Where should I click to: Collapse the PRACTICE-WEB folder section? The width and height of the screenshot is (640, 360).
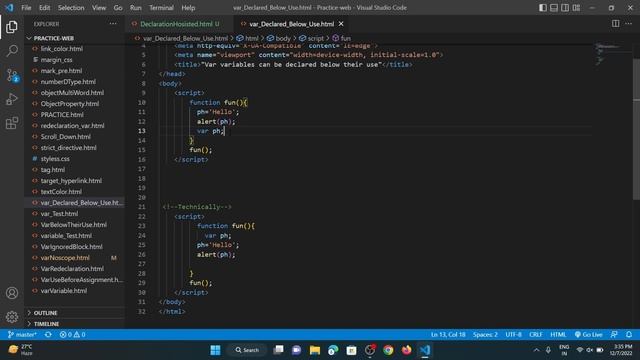(x=74, y=38)
